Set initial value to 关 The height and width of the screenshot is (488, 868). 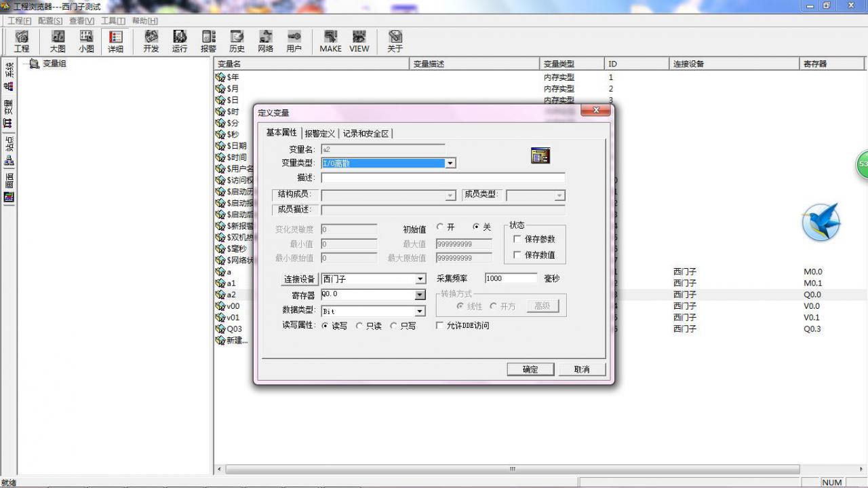click(x=476, y=227)
